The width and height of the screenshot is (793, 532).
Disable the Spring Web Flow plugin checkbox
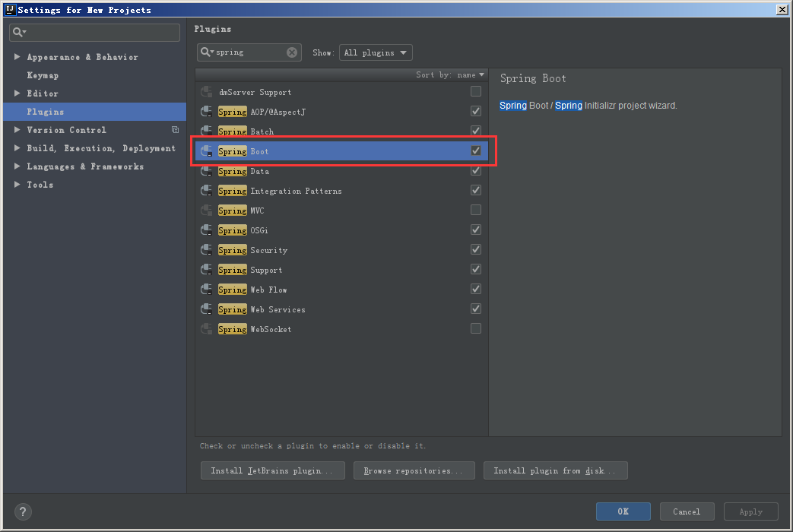coord(476,289)
